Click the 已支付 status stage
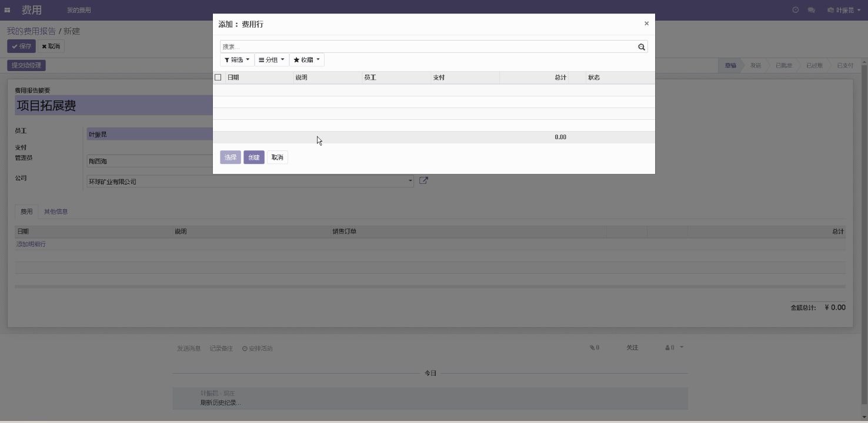Image resolution: width=868 pixels, height=423 pixels. coord(845,65)
